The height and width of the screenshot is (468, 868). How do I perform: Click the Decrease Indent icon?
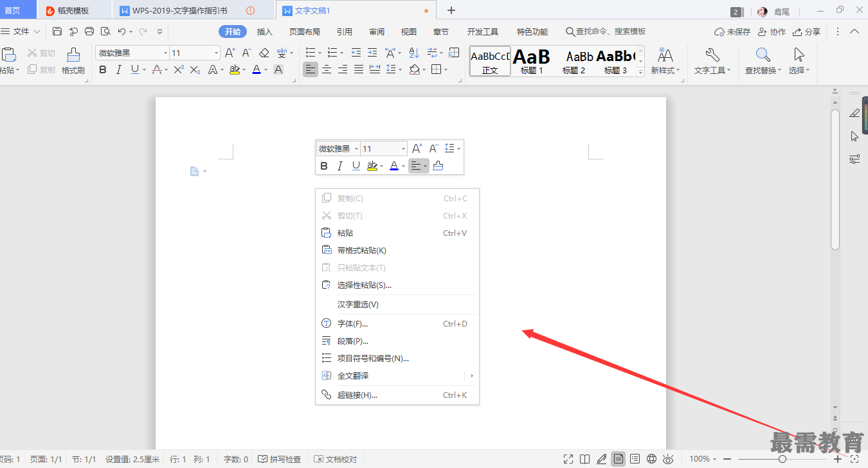coord(355,53)
